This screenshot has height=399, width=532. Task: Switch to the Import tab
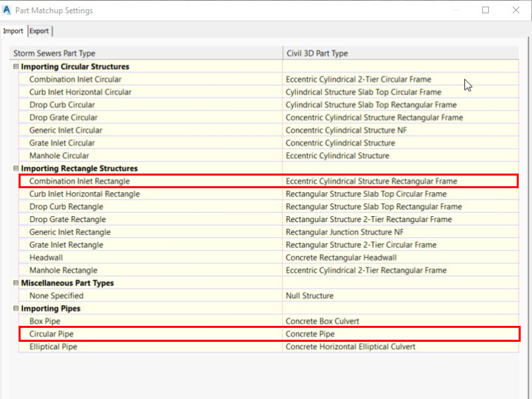point(13,31)
